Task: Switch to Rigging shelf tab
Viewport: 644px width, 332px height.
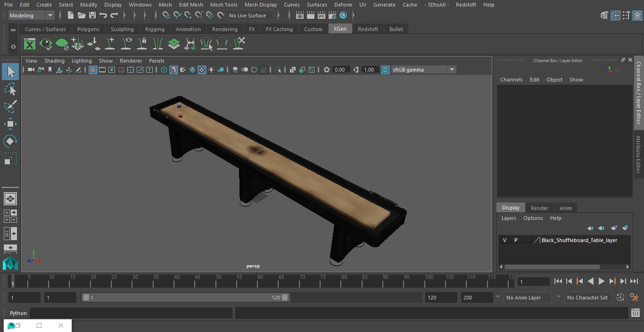Action: [x=155, y=29]
